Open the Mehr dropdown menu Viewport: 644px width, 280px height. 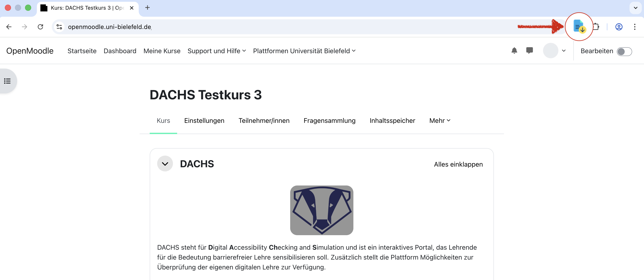[439, 121]
